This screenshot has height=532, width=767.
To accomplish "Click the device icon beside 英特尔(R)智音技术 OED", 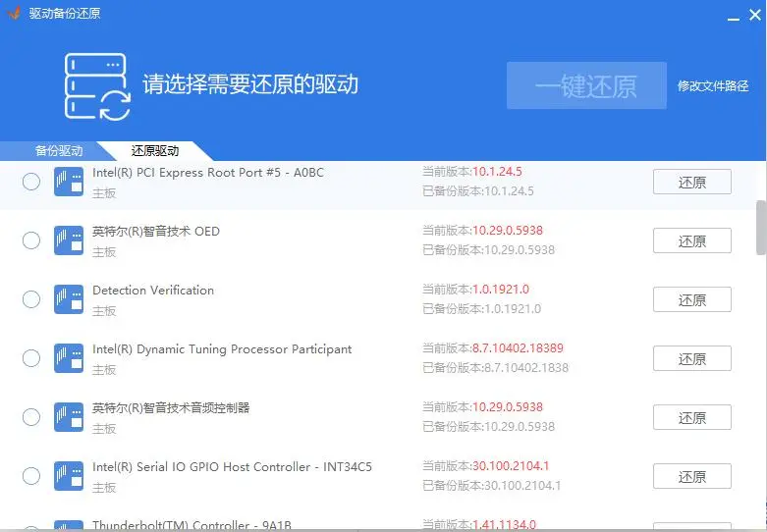I will click(x=69, y=241).
